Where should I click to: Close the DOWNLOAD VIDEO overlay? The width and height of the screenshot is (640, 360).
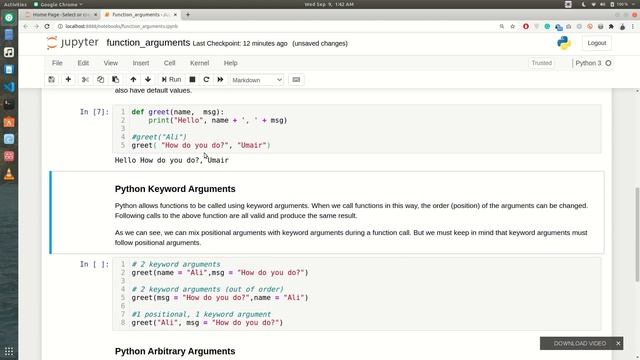click(x=618, y=343)
